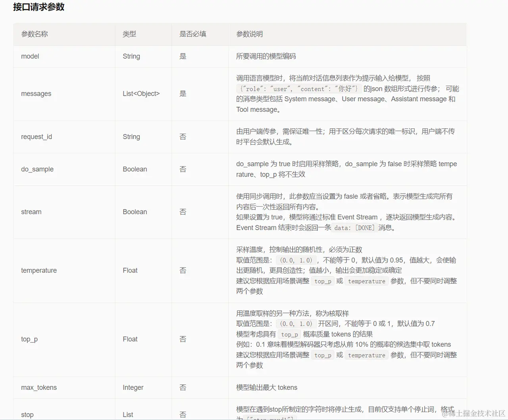
Task: Click the Tool message。 text
Action: pos(259,109)
